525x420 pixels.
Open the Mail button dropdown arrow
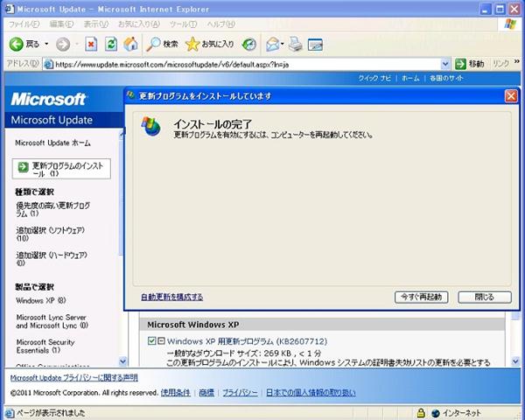283,44
